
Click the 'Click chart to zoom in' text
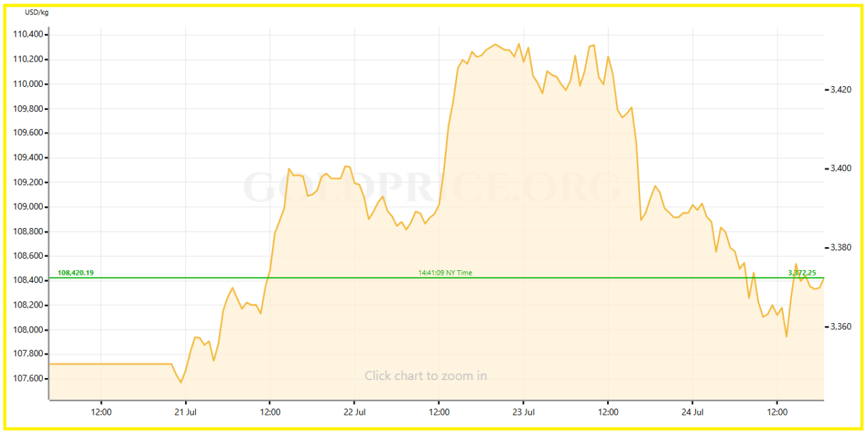point(425,376)
